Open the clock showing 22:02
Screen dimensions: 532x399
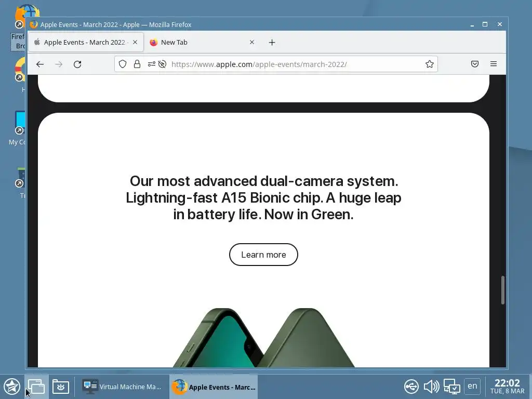pos(507,387)
